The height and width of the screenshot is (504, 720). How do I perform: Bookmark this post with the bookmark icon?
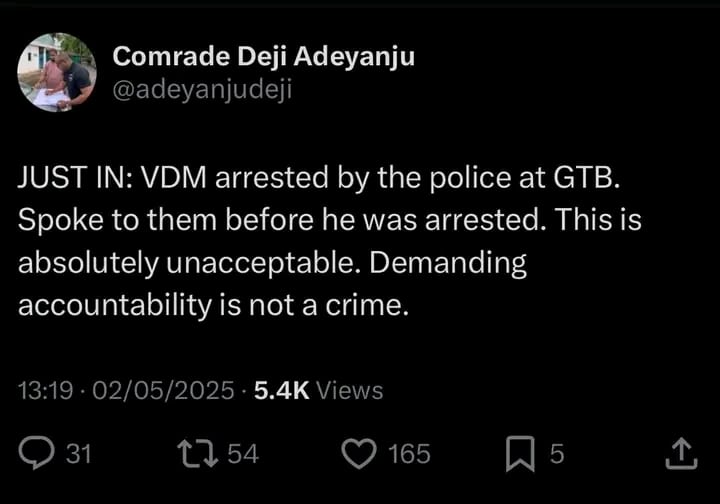(x=520, y=454)
